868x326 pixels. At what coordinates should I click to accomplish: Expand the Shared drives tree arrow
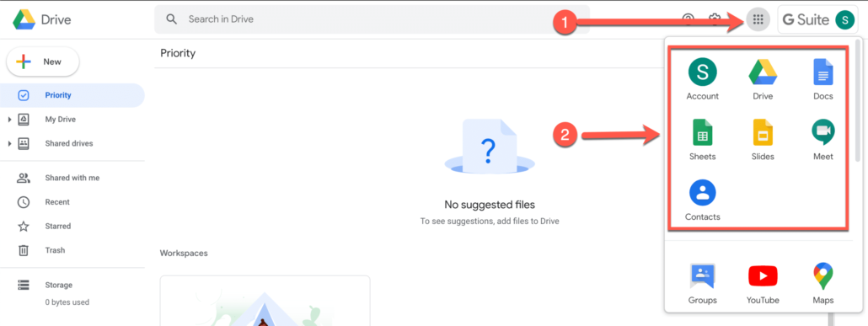9,144
